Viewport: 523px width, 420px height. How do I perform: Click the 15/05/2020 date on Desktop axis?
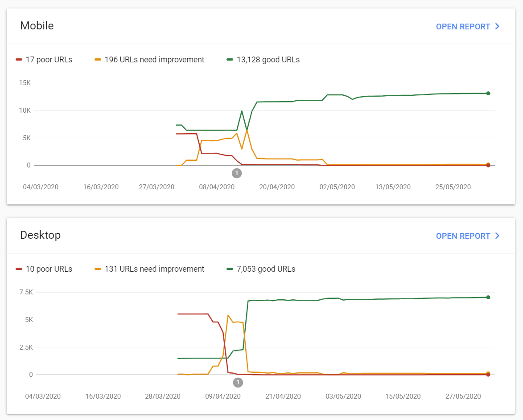click(x=403, y=396)
